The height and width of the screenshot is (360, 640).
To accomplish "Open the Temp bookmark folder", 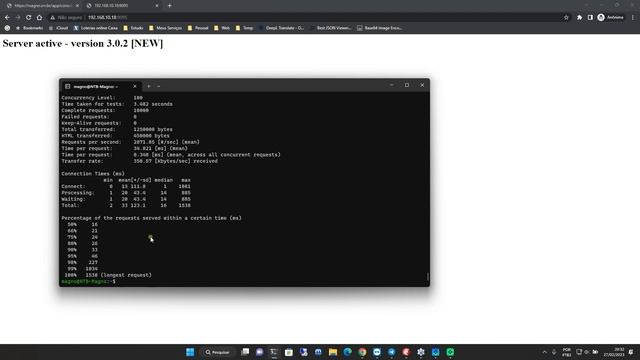I will 244,28.
